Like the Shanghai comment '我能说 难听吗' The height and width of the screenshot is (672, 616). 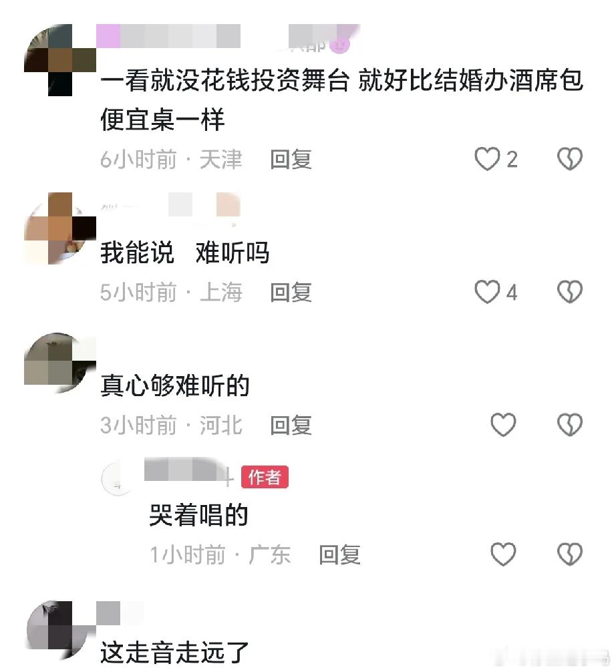coord(487,292)
